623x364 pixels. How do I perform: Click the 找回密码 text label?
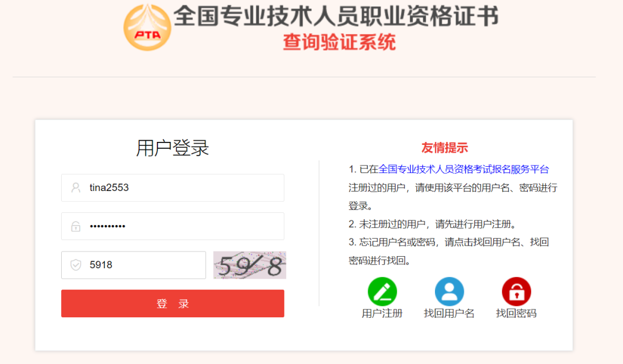coord(516,314)
